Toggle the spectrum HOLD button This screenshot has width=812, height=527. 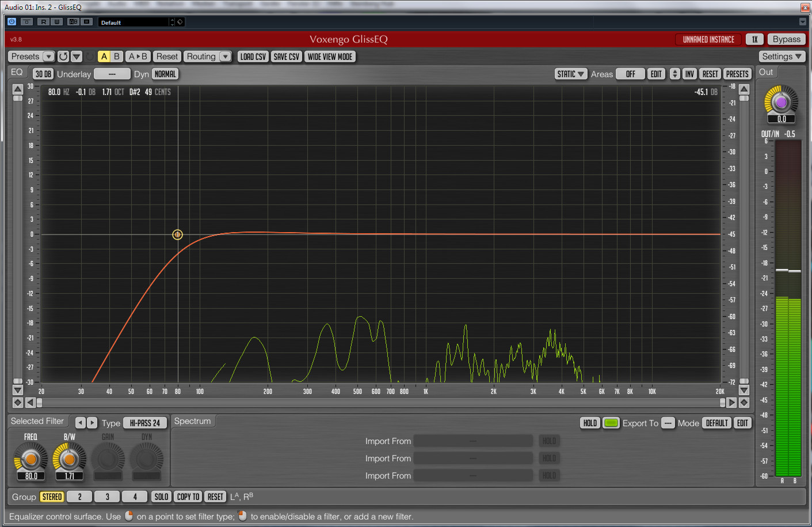click(x=590, y=423)
